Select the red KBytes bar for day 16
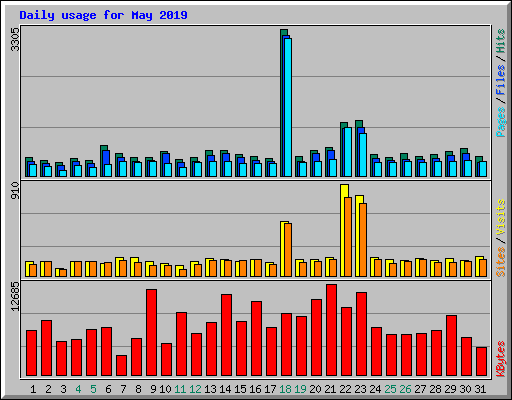 [256, 339]
